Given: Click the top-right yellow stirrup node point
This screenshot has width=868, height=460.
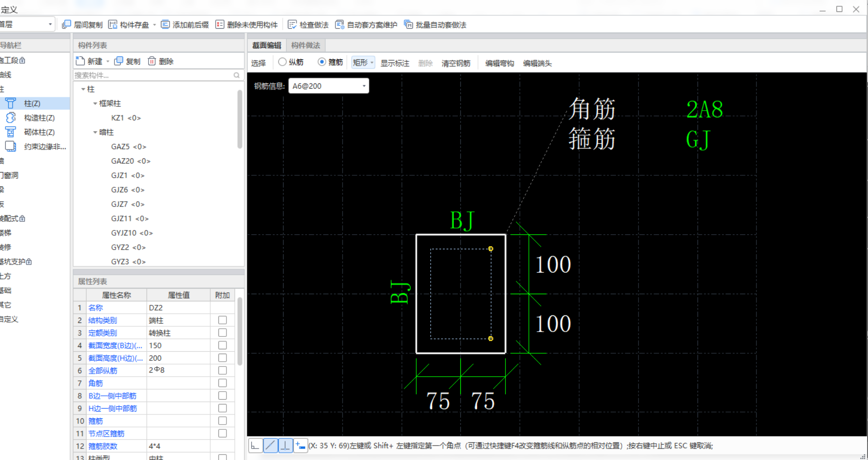Looking at the screenshot, I should (491, 249).
